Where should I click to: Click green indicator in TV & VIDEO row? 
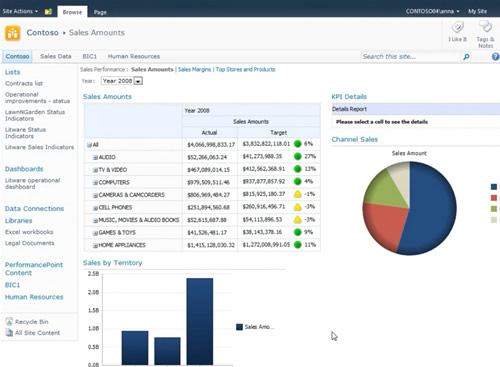pyautogui.click(x=298, y=169)
